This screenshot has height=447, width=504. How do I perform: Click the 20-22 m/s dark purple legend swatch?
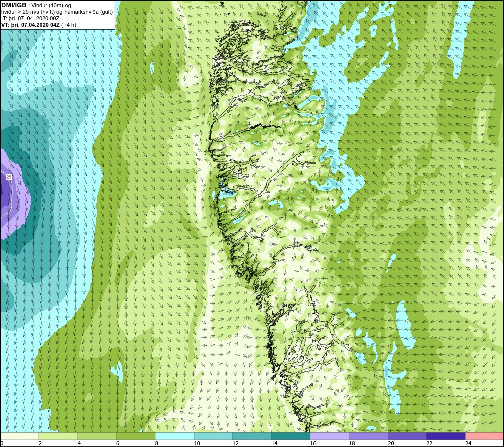pyautogui.click(x=407, y=436)
